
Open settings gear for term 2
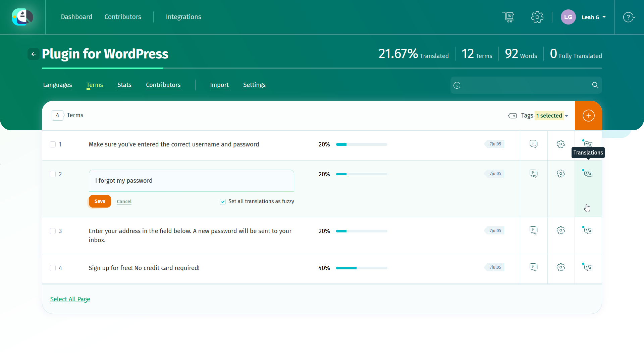pos(561,174)
